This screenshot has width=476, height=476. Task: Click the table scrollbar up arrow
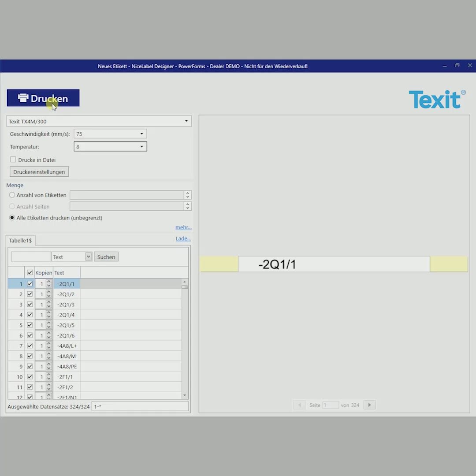pos(185,282)
